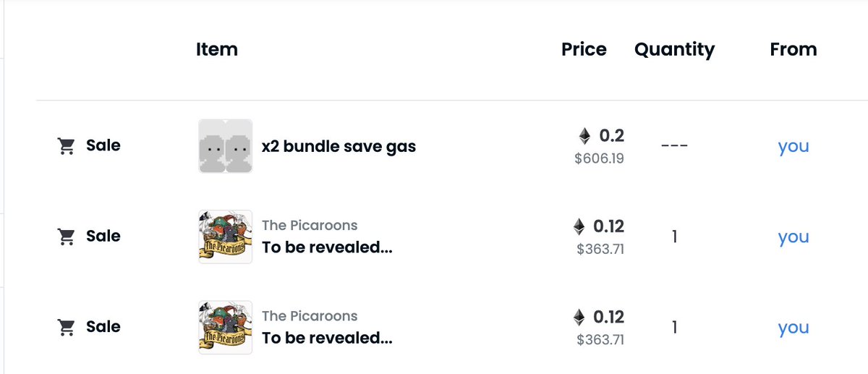The height and width of the screenshot is (374, 868).
Task: Click the cart icon in the middle Picaroons row
Action: (66, 237)
